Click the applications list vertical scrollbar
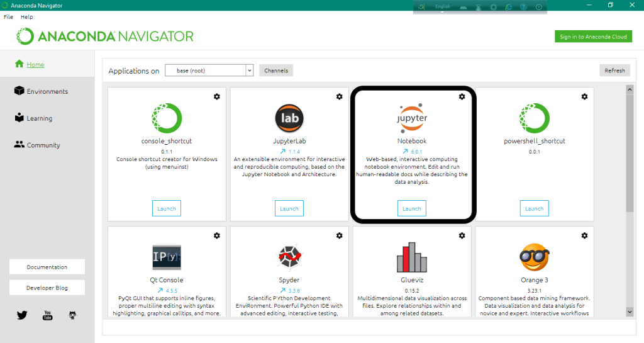The image size is (644, 343). 630,151
